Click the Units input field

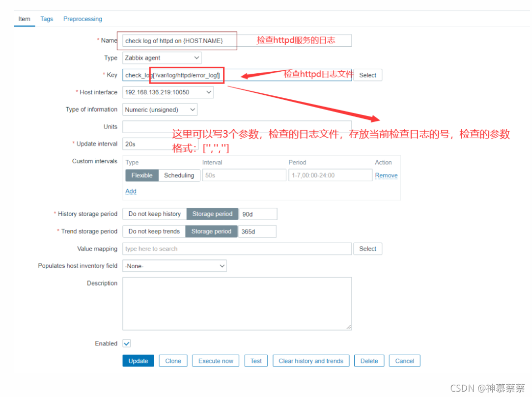point(237,127)
